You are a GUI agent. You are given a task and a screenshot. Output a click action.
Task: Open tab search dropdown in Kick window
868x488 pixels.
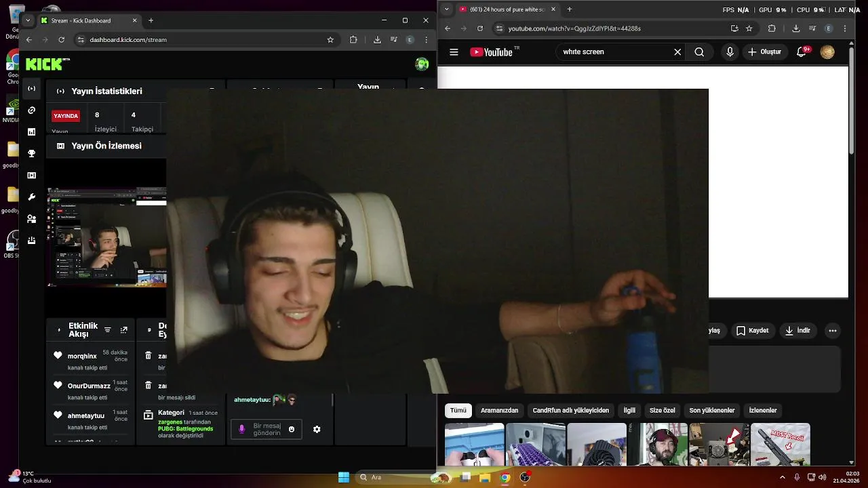pyautogui.click(x=28, y=20)
